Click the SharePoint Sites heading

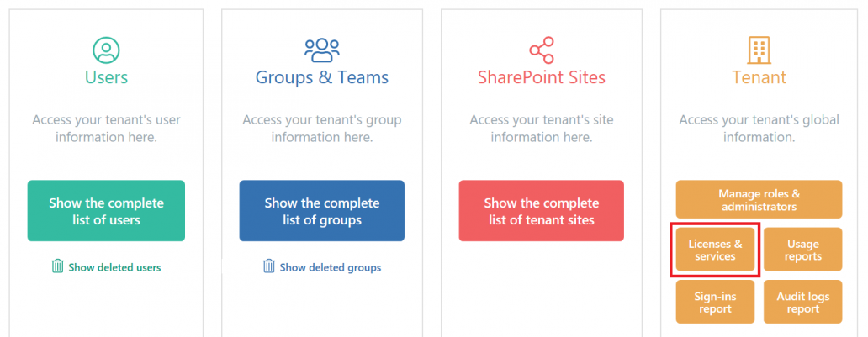coord(542,77)
